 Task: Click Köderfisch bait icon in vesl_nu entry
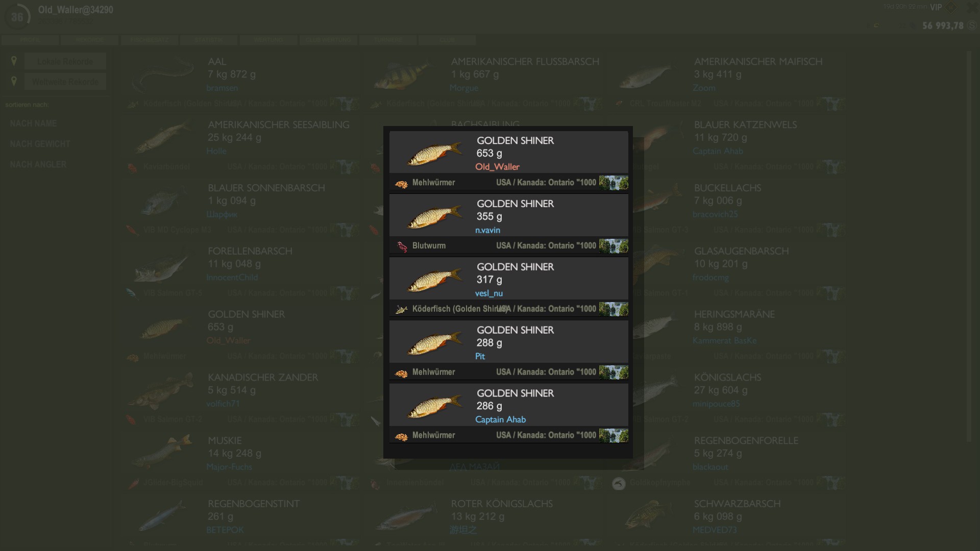(401, 310)
